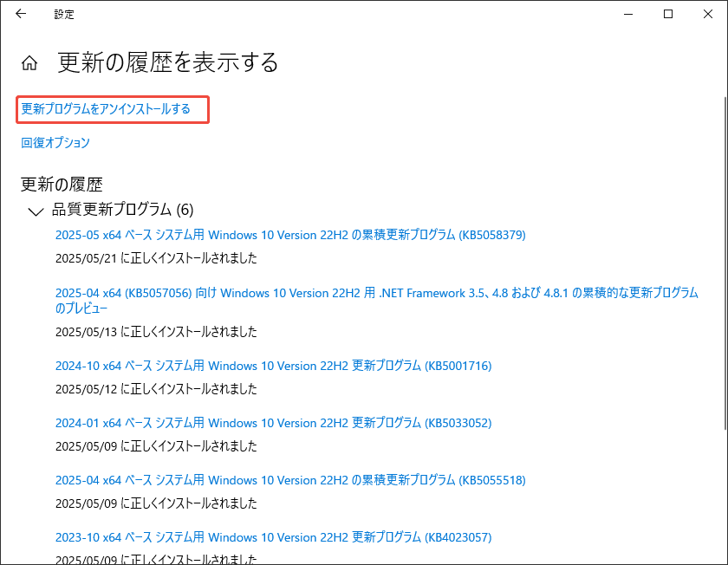The image size is (728, 565).
Task: Open 更新プログラムをアンインストールする link
Action: [106, 109]
